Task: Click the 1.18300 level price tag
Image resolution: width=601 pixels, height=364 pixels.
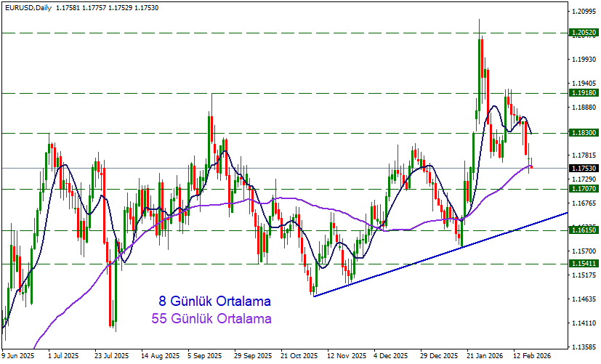Action: 584,133
